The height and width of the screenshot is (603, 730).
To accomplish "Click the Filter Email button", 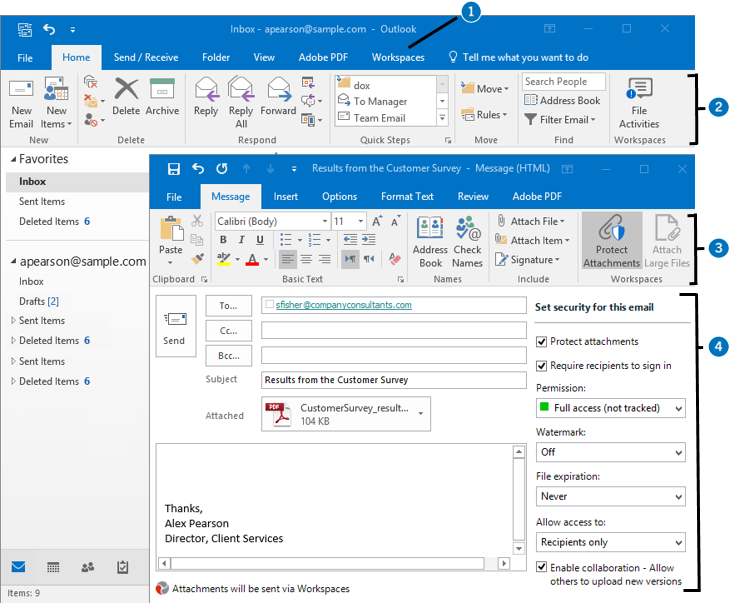I will tap(561, 120).
